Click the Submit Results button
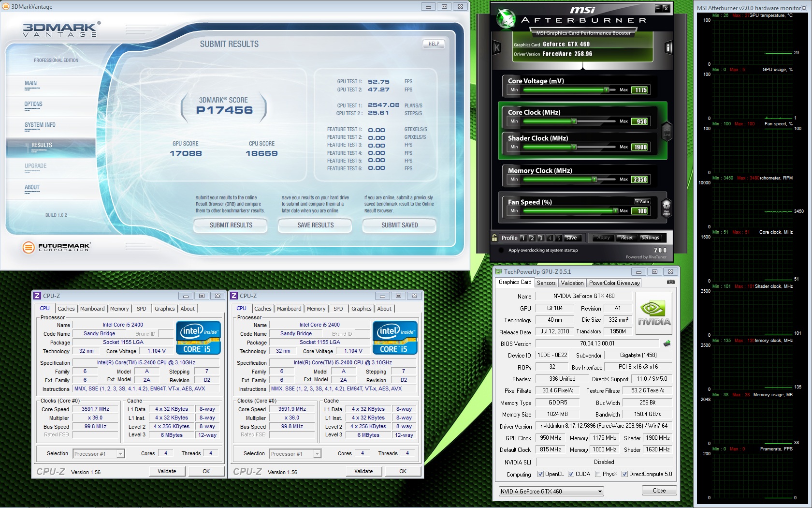Screen dimensions: 812x508 point(231,225)
